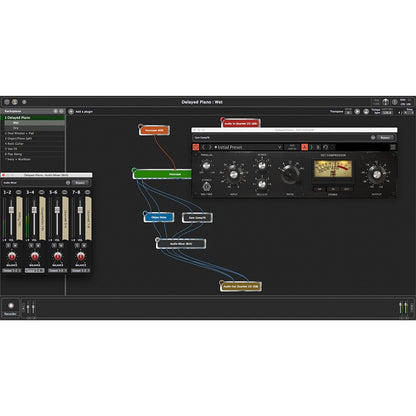Click the compressor Input knob
This screenshot has height=416, width=416.
pyautogui.click(x=234, y=174)
